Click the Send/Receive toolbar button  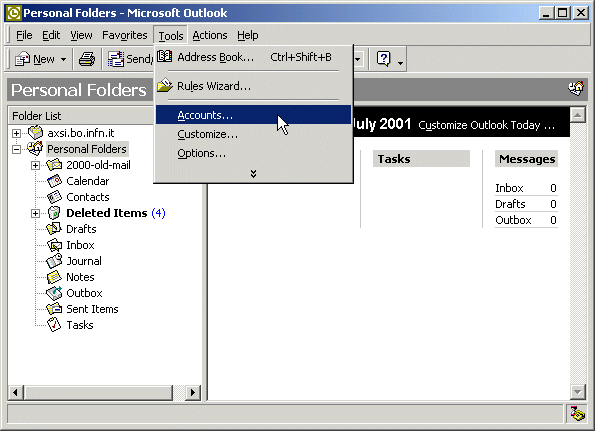(x=130, y=59)
